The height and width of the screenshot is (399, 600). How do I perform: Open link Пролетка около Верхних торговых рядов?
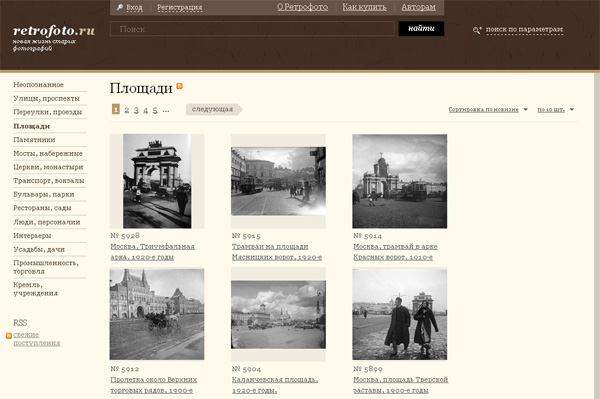(x=154, y=385)
